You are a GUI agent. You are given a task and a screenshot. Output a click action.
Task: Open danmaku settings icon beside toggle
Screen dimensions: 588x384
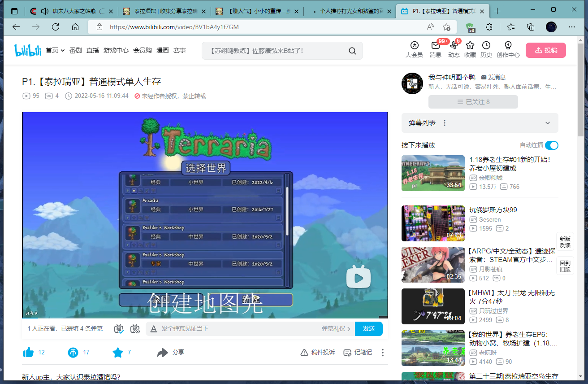[x=135, y=329]
